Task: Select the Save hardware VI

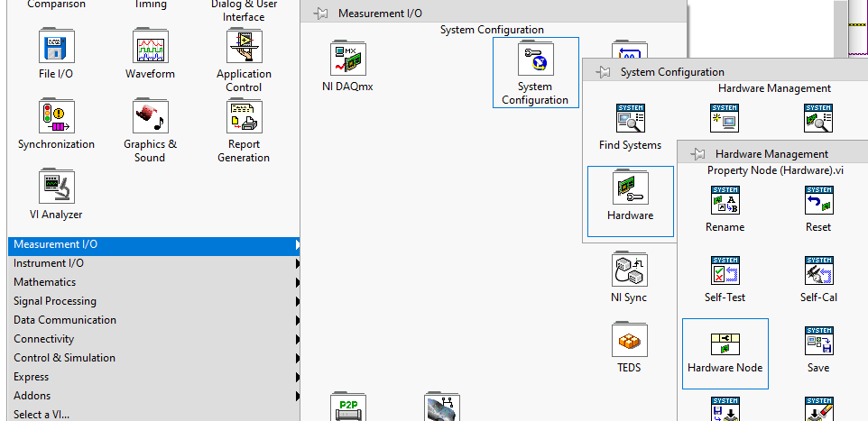Action: coord(818,340)
